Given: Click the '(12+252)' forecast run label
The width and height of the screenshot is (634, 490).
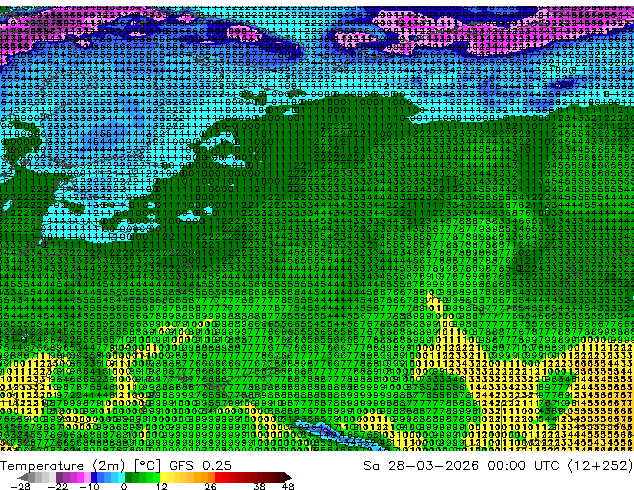Looking at the screenshot, I should pyautogui.click(x=600, y=465).
